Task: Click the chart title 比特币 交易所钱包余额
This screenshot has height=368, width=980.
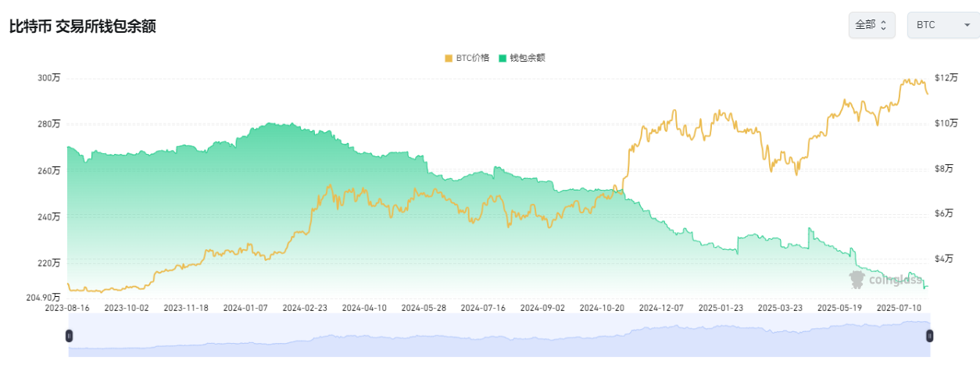Action: pyautogui.click(x=82, y=26)
